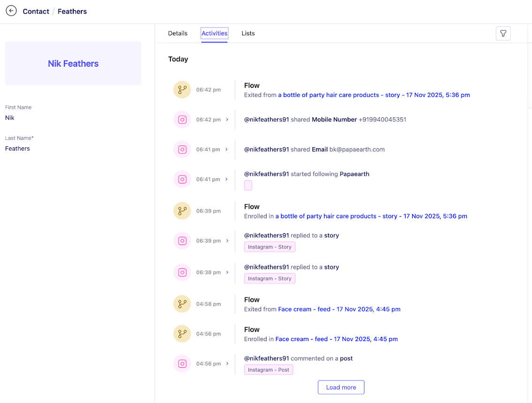This screenshot has width=532, height=403.
Task: Expand the 06:42 pm Mobile Number activity chevron
Action: pos(227,120)
